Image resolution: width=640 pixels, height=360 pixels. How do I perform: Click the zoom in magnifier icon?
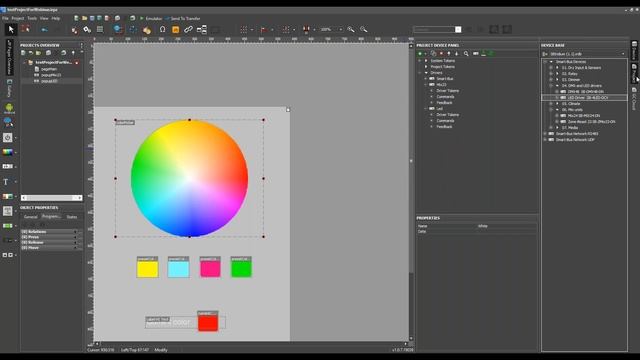tap(351, 29)
